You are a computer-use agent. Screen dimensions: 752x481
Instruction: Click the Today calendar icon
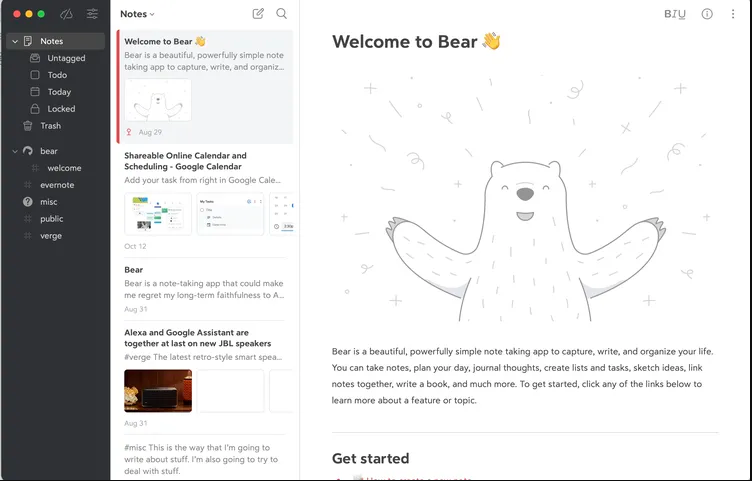35,92
